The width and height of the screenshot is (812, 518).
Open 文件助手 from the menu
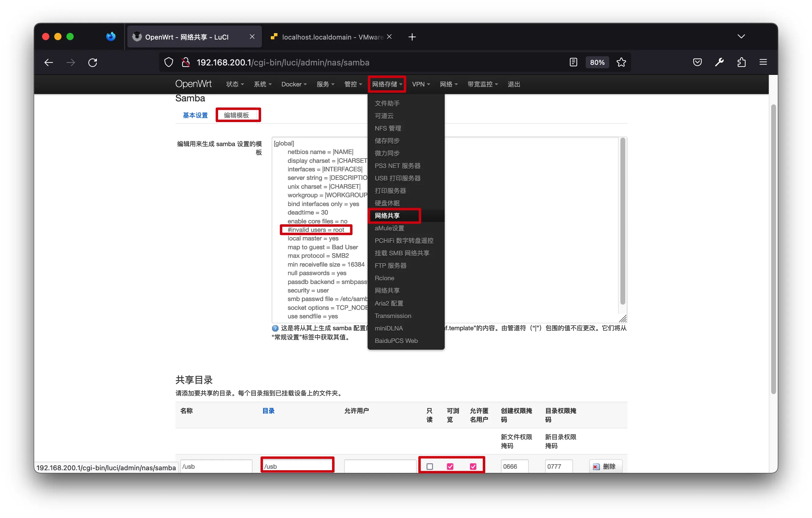406,103
